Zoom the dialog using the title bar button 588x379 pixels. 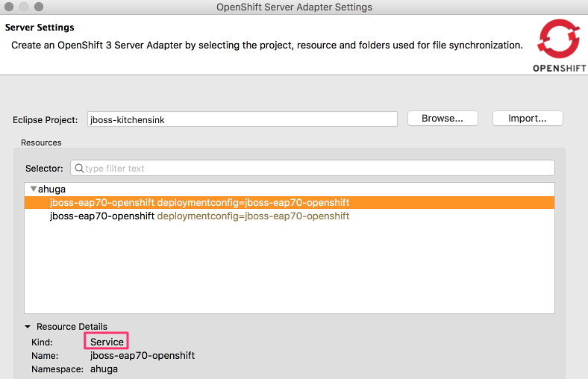click(x=40, y=7)
